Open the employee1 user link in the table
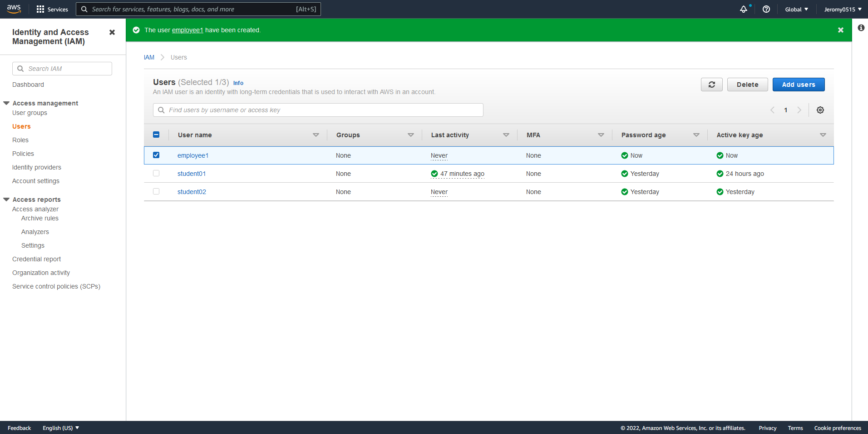 pos(193,155)
